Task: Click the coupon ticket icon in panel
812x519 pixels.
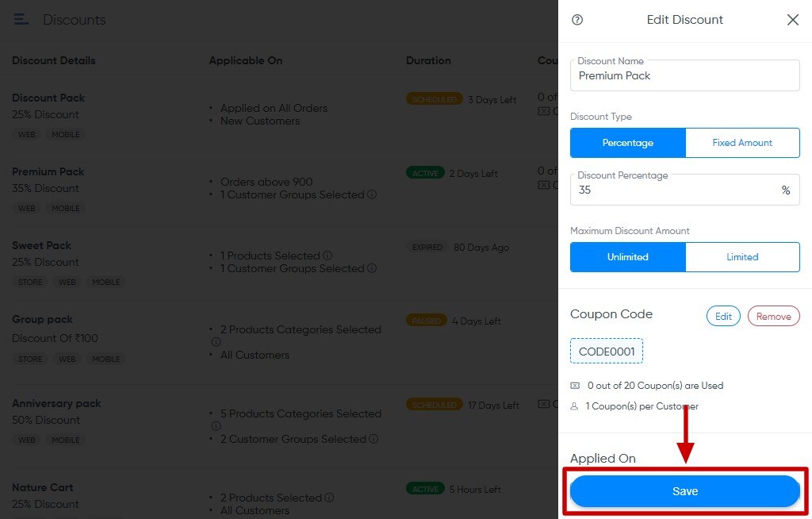Action: [x=575, y=386]
